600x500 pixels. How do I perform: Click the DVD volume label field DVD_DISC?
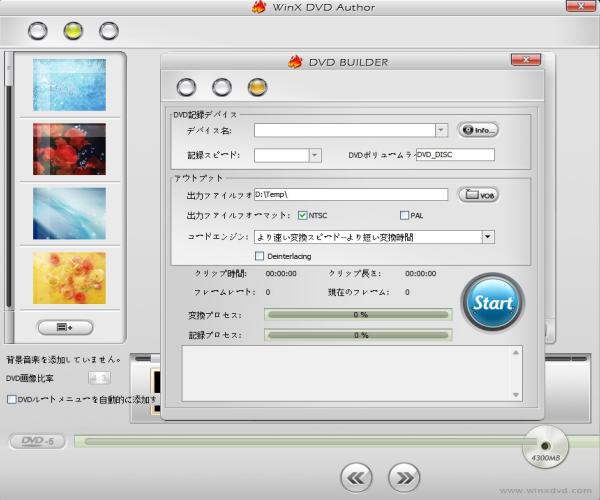(x=455, y=155)
